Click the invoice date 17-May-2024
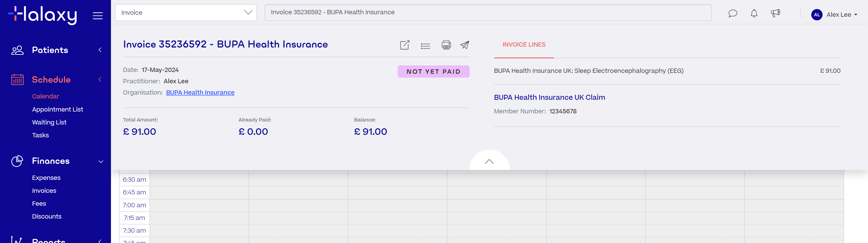 tap(160, 70)
